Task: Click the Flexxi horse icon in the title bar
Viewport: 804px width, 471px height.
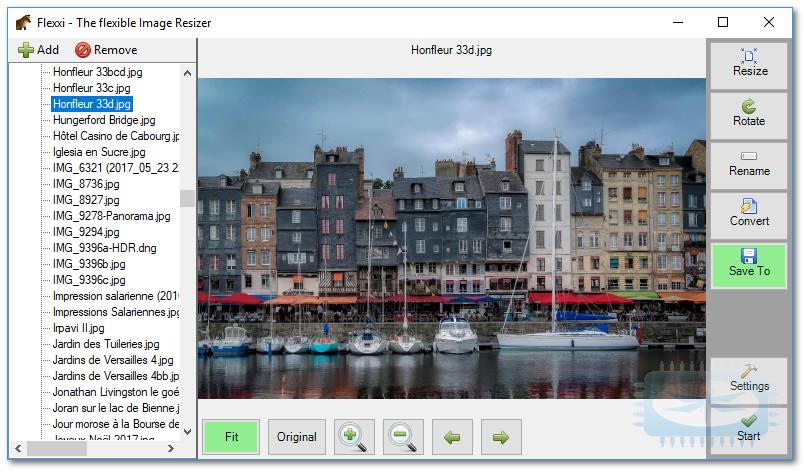Action: pyautogui.click(x=23, y=23)
